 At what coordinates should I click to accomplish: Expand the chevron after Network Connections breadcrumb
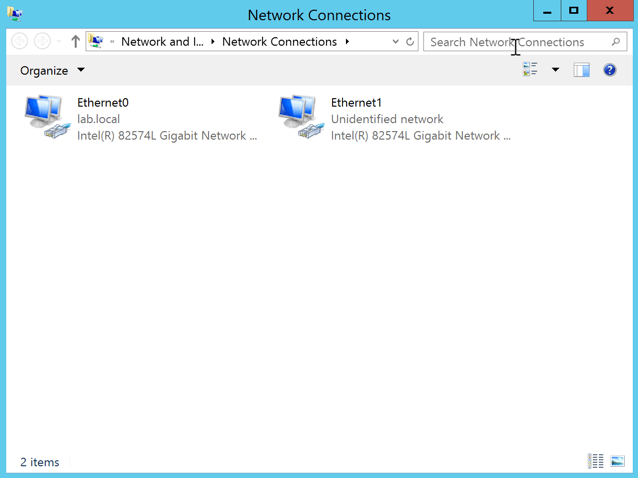[347, 42]
